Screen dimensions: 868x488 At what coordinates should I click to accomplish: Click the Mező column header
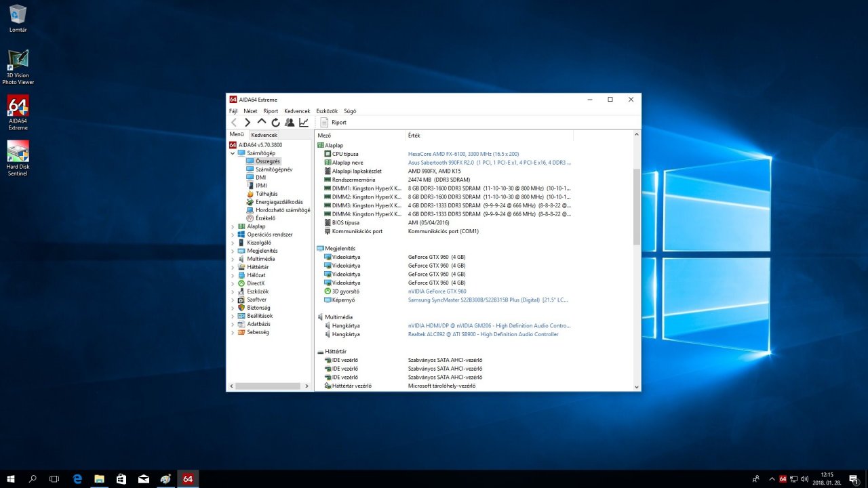(x=360, y=136)
